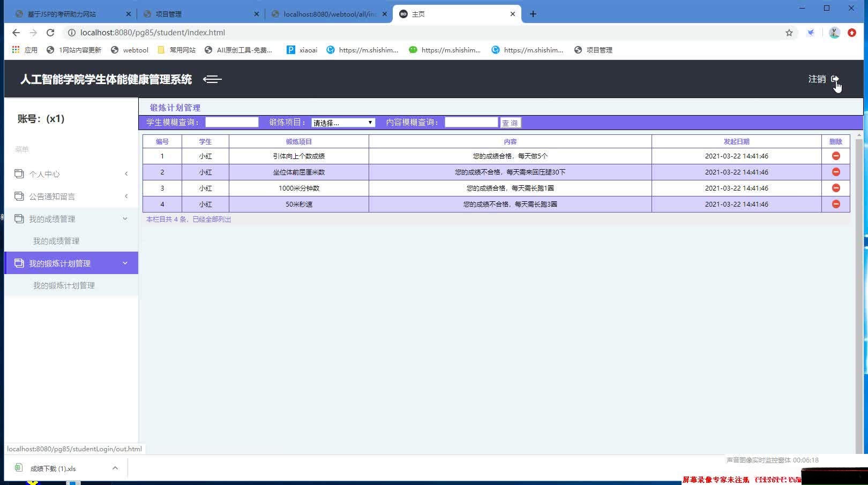Image resolution: width=868 pixels, height=485 pixels.
Task: Open 我的成绩管理 submenu item
Action: (x=56, y=241)
